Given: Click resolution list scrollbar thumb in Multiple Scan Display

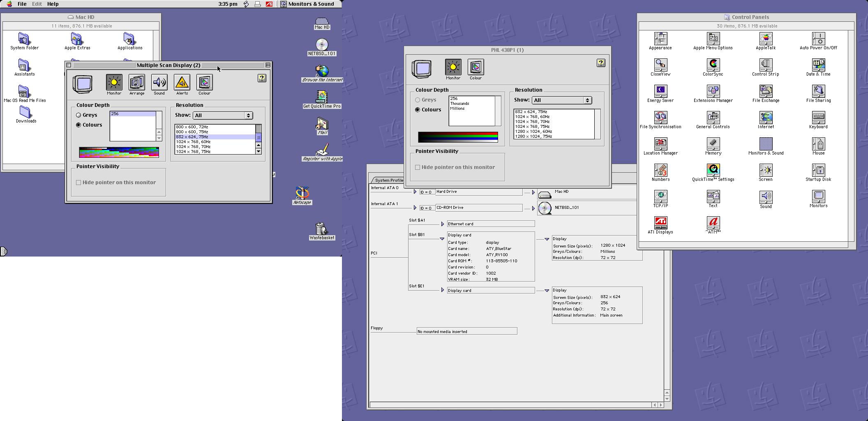Looking at the screenshot, I should [x=259, y=137].
